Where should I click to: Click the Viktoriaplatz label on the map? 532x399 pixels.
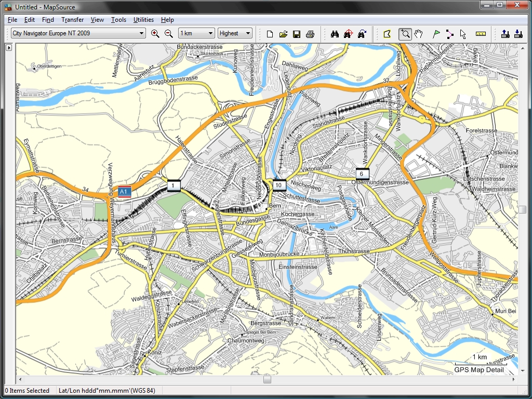[316, 168]
